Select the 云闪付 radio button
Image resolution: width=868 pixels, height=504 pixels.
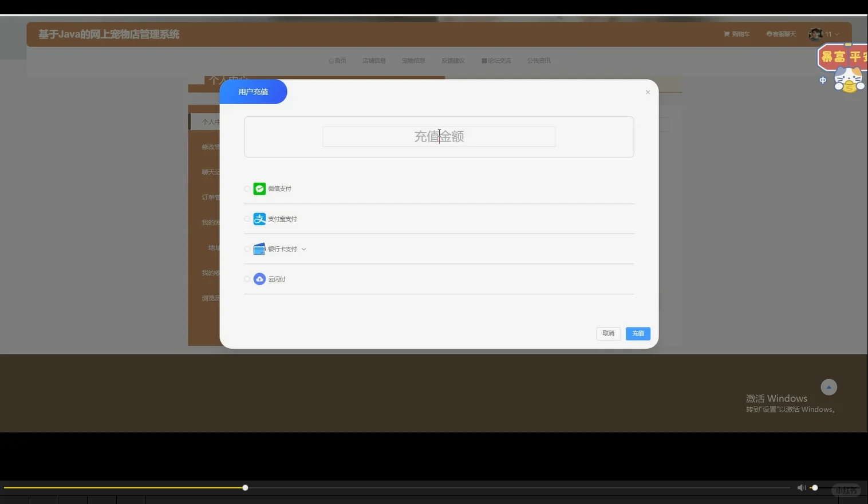(x=247, y=279)
